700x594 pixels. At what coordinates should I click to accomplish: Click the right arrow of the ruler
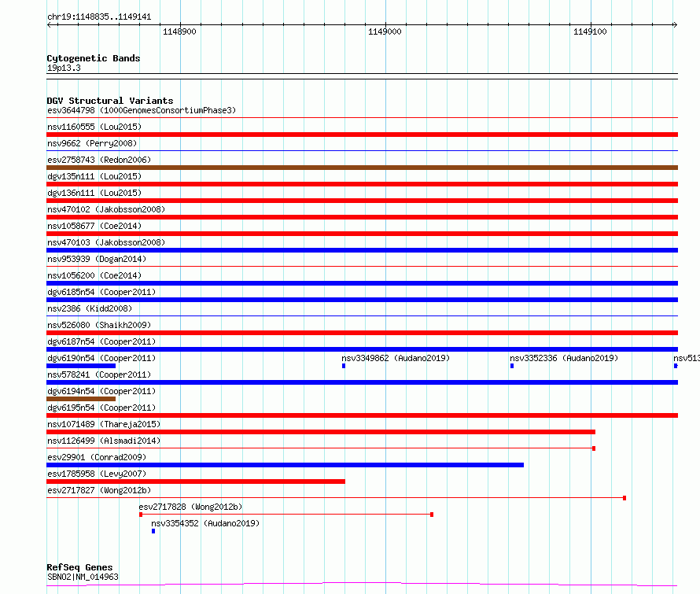click(675, 25)
